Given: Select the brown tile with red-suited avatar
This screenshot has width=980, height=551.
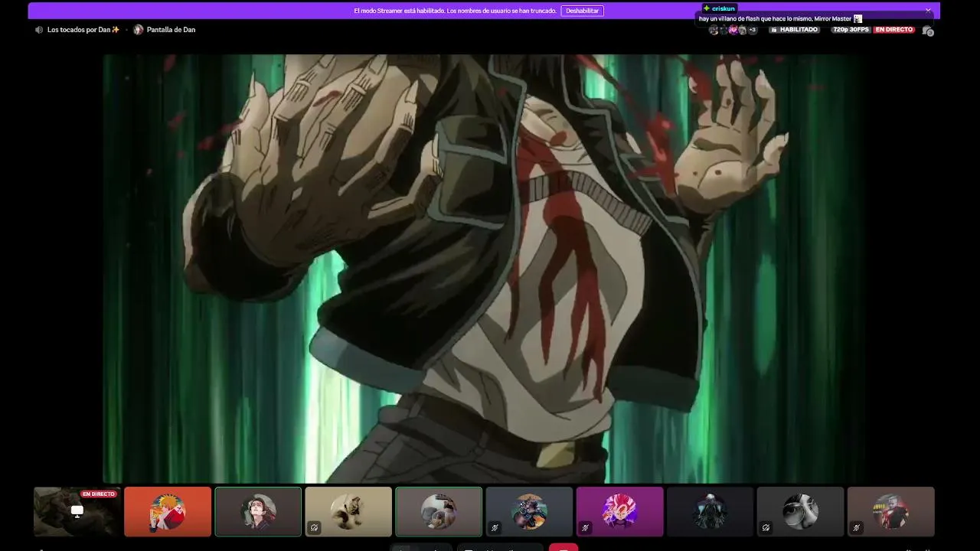Looking at the screenshot, I should tap(890, 511).
